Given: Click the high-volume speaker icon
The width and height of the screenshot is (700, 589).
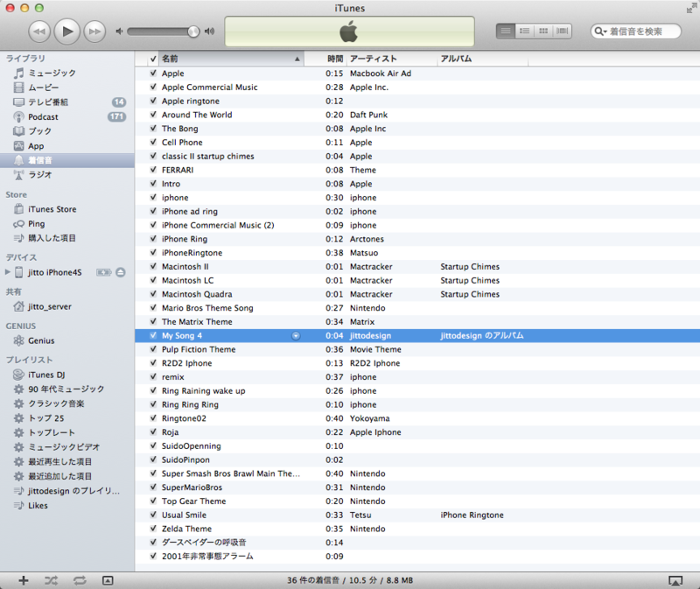Looking at the screenshot, I should 209,32.
